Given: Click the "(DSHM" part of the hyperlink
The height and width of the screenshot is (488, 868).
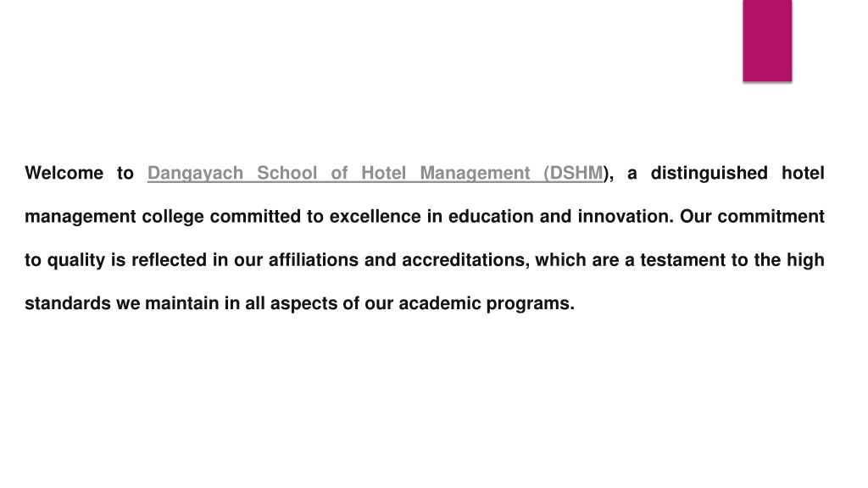Looking at the screenshot, I should click(573, 173).
